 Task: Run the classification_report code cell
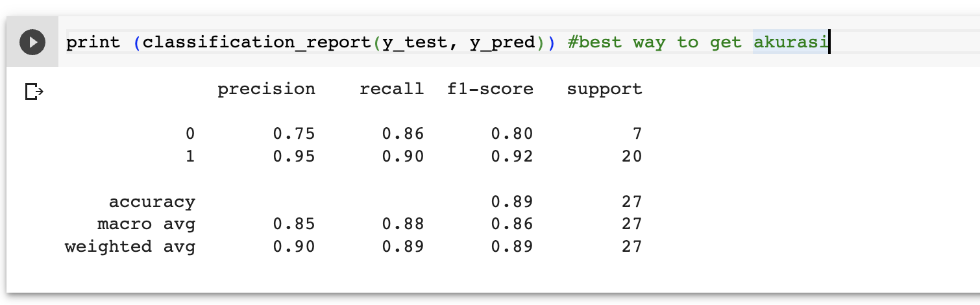[x=32, y=43]
